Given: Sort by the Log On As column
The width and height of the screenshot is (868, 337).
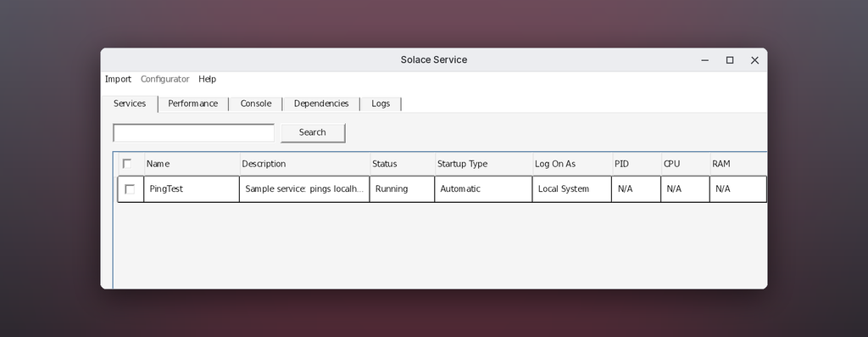Looking at the screenshot, I should [x=572, y=164].
